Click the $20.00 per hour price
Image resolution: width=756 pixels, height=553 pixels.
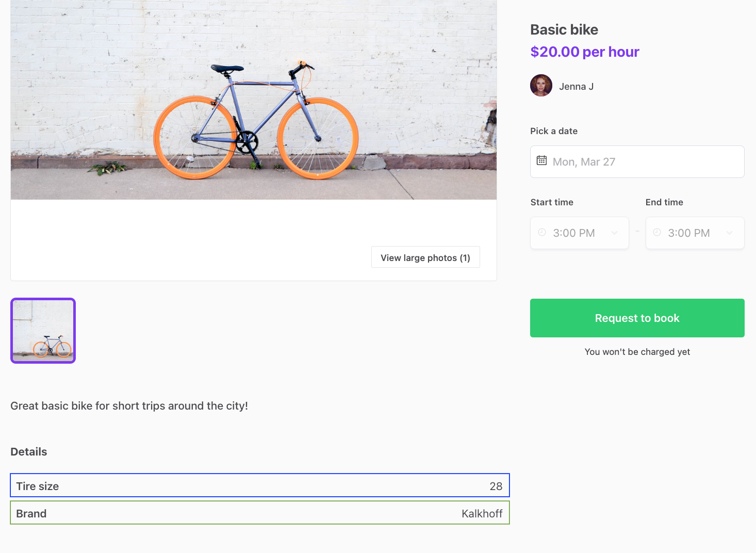click(584, 52)
